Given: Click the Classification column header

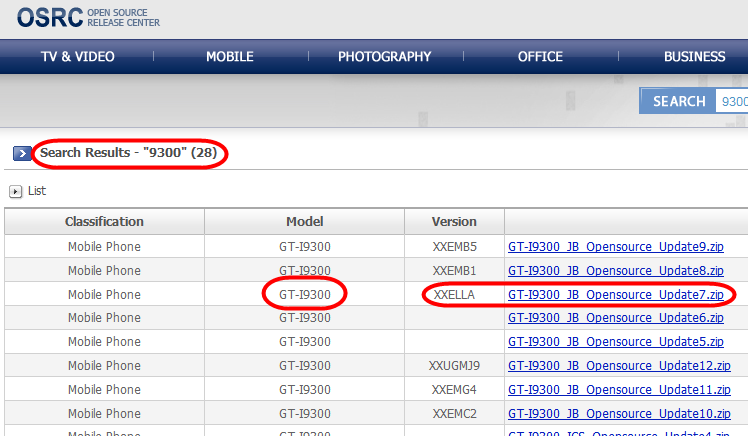Looking at the screenshot, I should [x=104, y=221].
